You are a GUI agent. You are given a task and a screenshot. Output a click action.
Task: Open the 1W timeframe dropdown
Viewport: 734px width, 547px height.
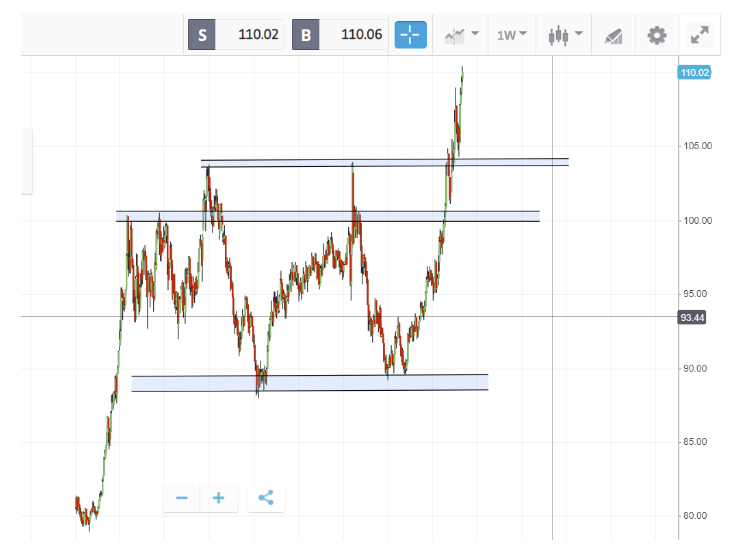click(512, 35)
